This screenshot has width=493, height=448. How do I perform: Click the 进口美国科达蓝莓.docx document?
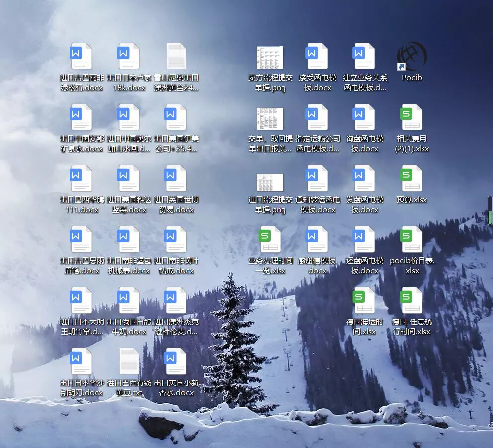(x=129, y=179)
